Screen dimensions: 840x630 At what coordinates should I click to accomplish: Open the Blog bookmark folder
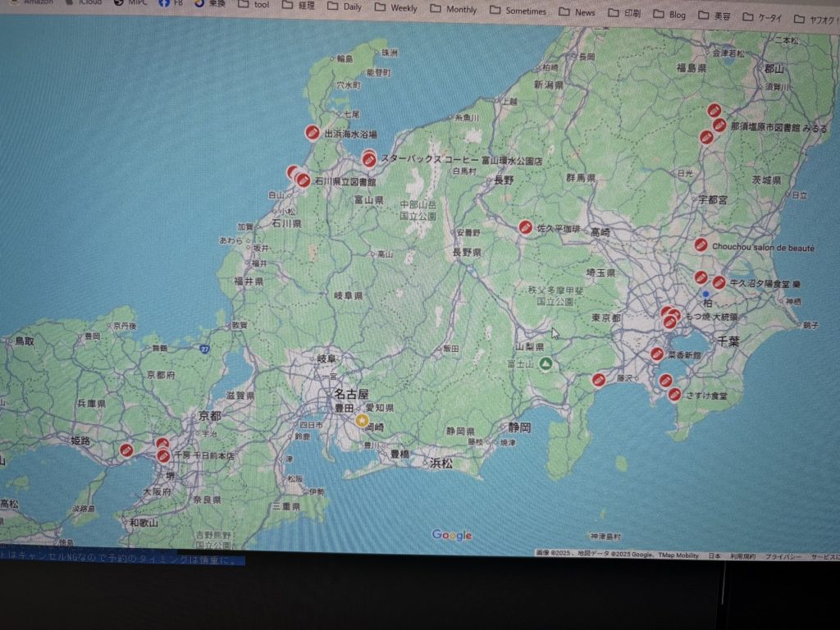(x=669, y=15)
